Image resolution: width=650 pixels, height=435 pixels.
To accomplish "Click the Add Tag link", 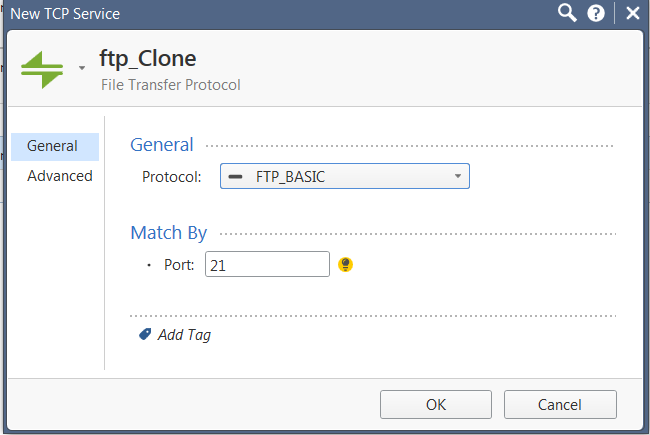I will pos(184,335).
